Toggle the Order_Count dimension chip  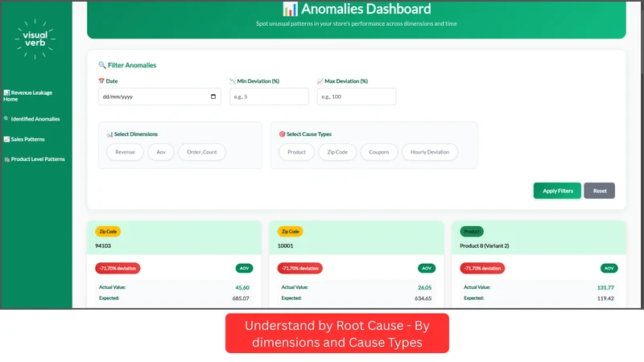point(202,152)
